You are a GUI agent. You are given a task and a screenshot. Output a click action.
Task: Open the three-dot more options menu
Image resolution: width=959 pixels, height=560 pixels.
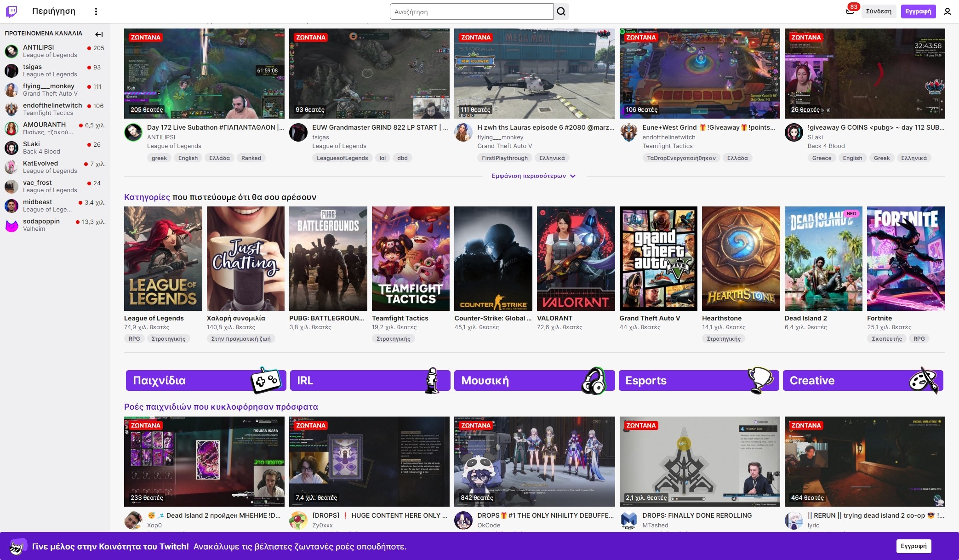pyautogui.click(x=96, y=11)
